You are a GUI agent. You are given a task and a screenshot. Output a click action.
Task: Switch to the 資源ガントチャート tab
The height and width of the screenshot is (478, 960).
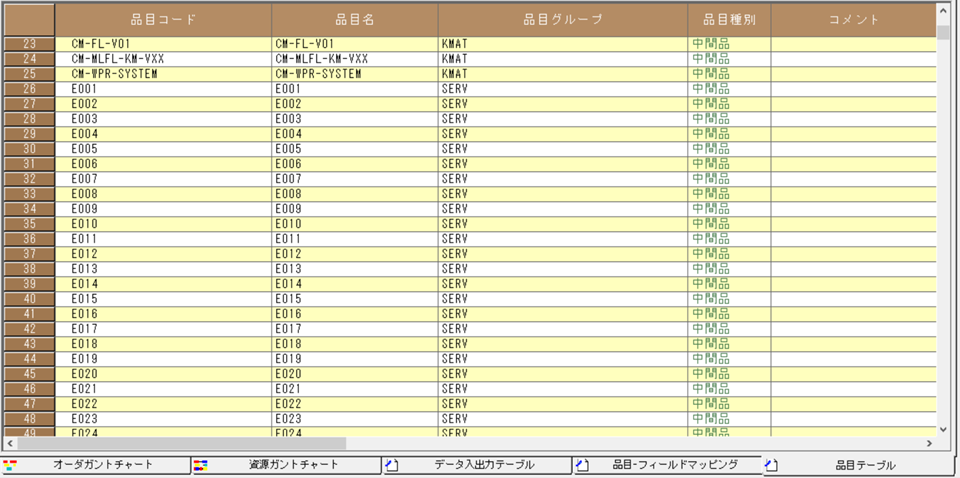click(287, 465)
